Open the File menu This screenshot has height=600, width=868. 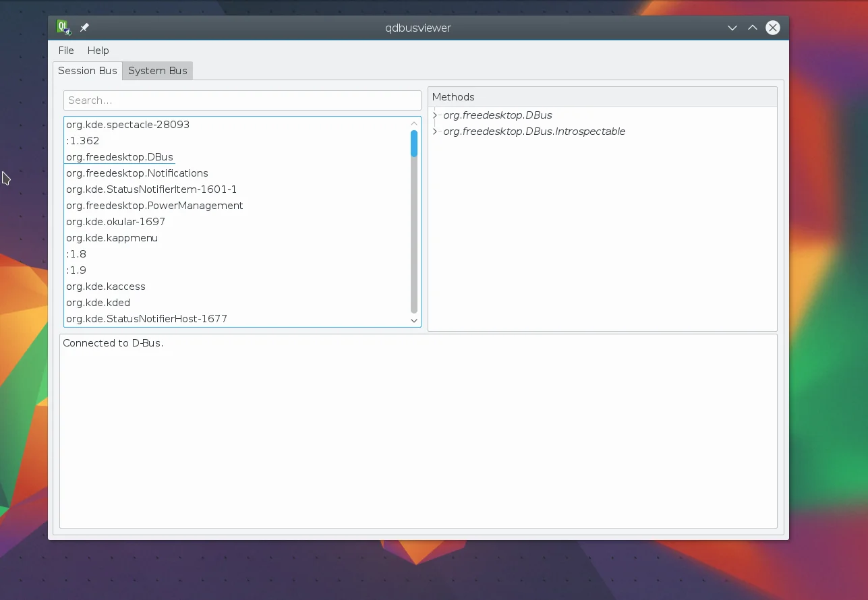click(66, 51)
